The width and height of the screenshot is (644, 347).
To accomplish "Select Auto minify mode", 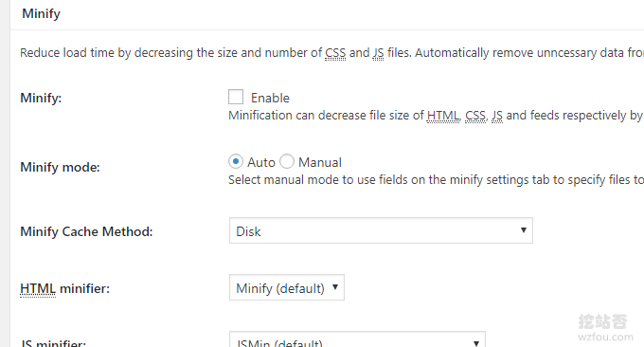I will (x=236, y=161).
